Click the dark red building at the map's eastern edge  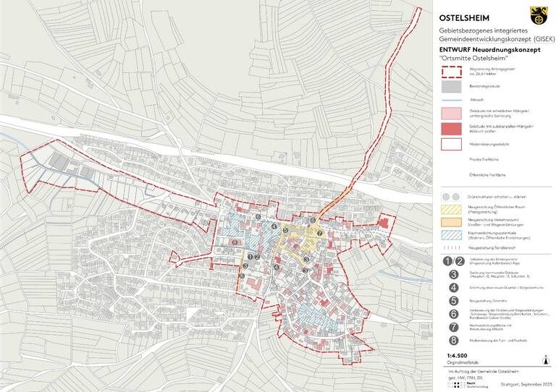[383, 223]
